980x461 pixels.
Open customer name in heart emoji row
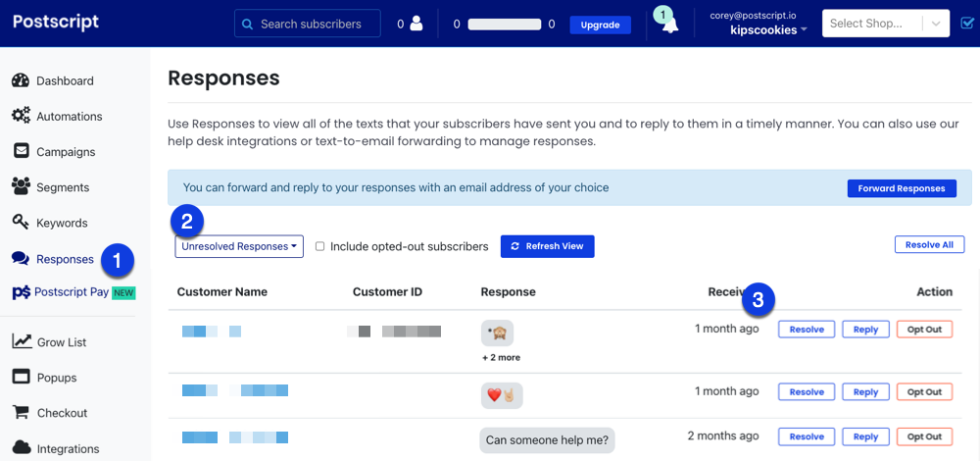tap(235, 391)
